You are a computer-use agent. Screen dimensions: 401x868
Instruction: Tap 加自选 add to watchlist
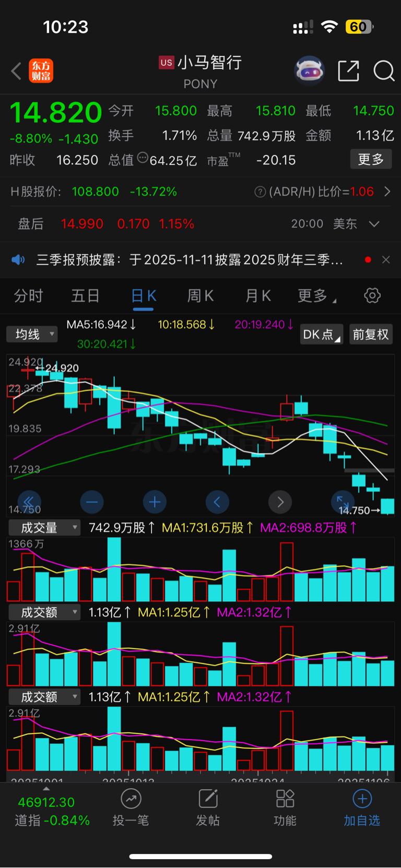click(x=362, y=808)
